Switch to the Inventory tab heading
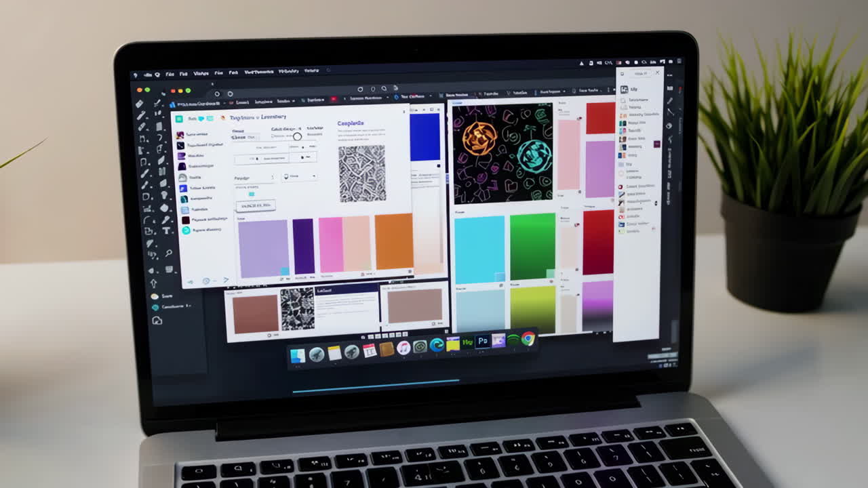Screen dimensions: 868x488 click(x=273, y=117)
